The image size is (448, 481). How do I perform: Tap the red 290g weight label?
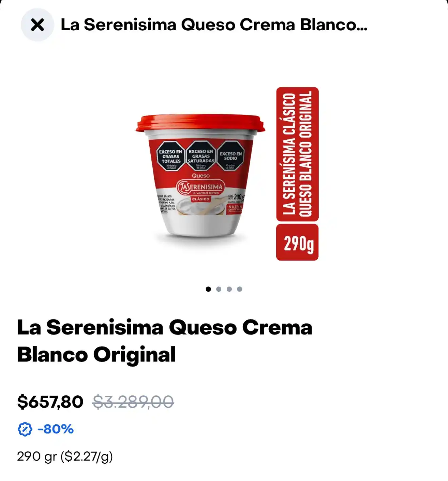(297, 243)
